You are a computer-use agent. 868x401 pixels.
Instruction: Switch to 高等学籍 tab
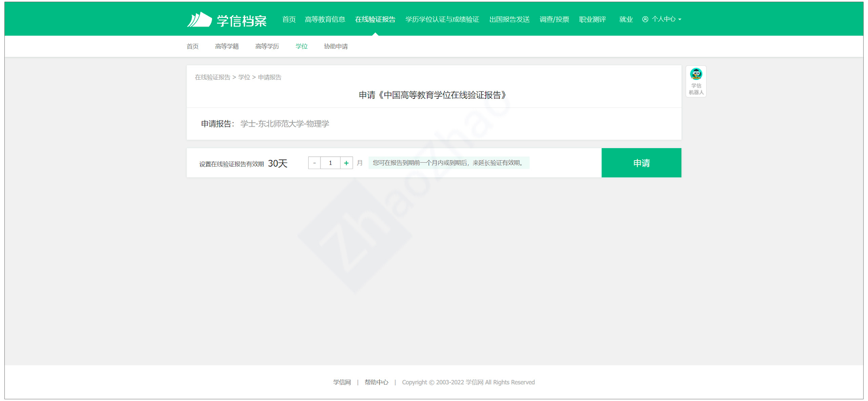coord(227,47)
